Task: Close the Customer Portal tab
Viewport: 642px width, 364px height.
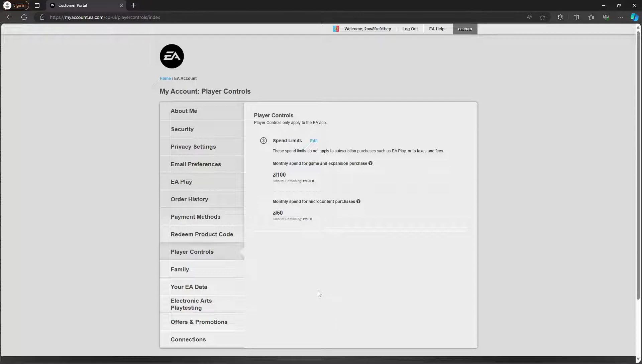Action: click(x=121, y=5)
